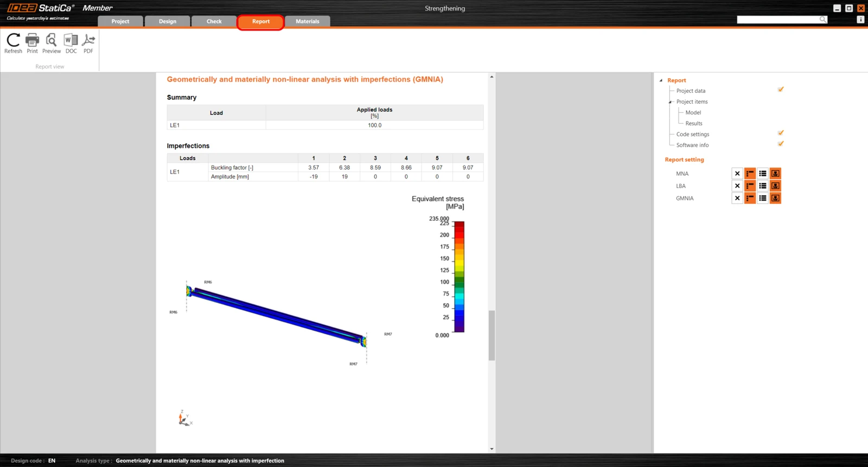Screen dimensions: 868x467
Task: Export report to PDF
Action: click(88, 43)
